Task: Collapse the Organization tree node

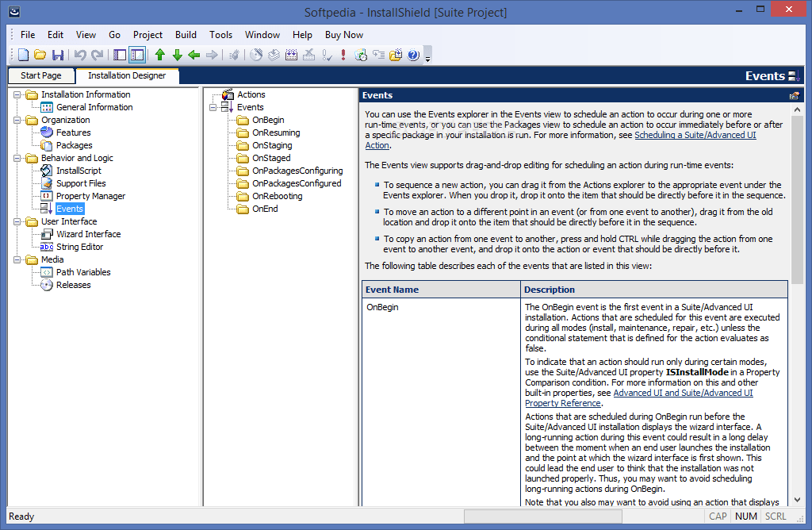Action: [x=17, y=120]
